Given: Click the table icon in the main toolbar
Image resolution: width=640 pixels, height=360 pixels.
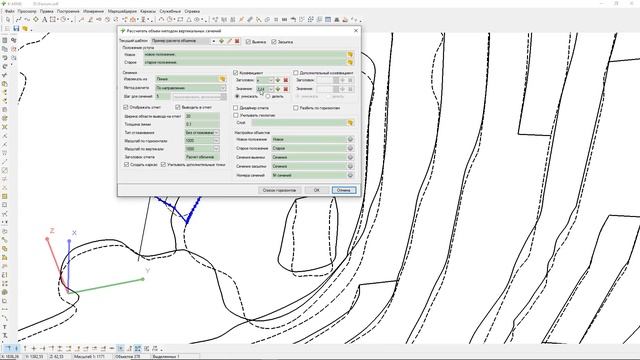Looking at the screenshot, I should coord(328,20).
